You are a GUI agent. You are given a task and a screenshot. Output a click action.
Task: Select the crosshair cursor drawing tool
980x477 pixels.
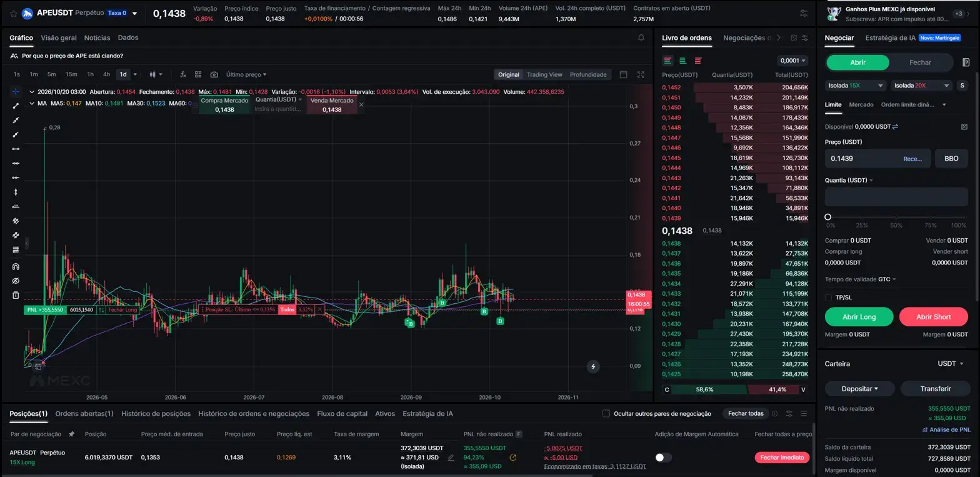16,91
